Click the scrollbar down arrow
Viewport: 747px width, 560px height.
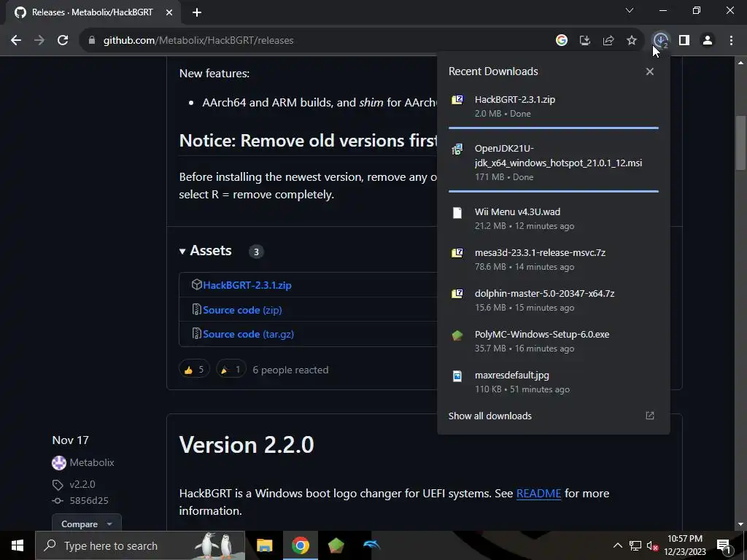(740, 525)
